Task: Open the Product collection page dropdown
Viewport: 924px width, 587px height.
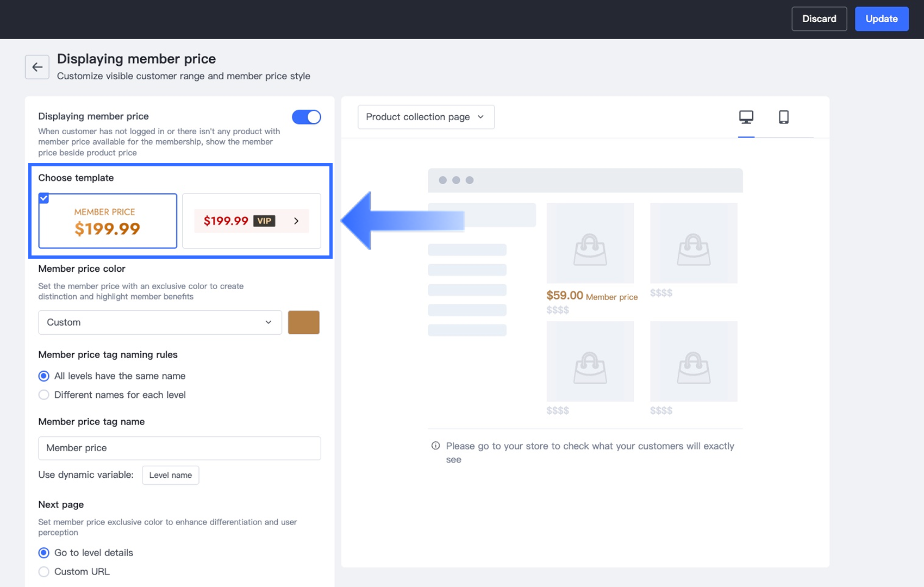Action: pyautogui.click(x=426, y=117)
